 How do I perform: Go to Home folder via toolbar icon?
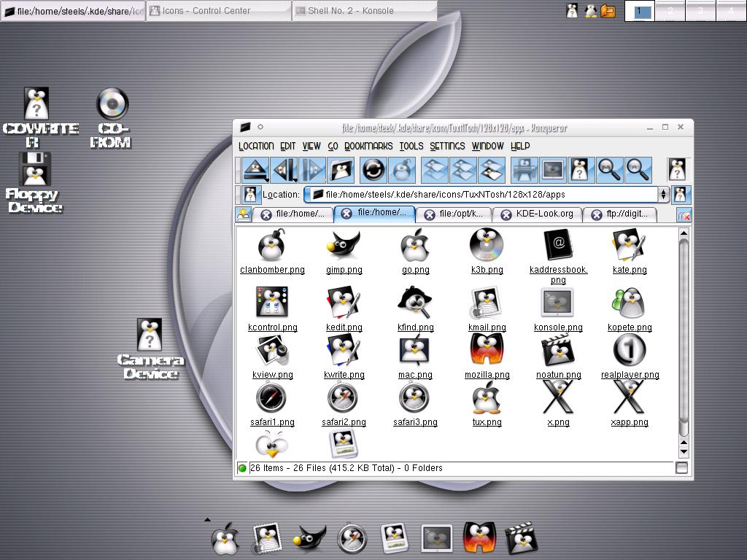[341, 169]
